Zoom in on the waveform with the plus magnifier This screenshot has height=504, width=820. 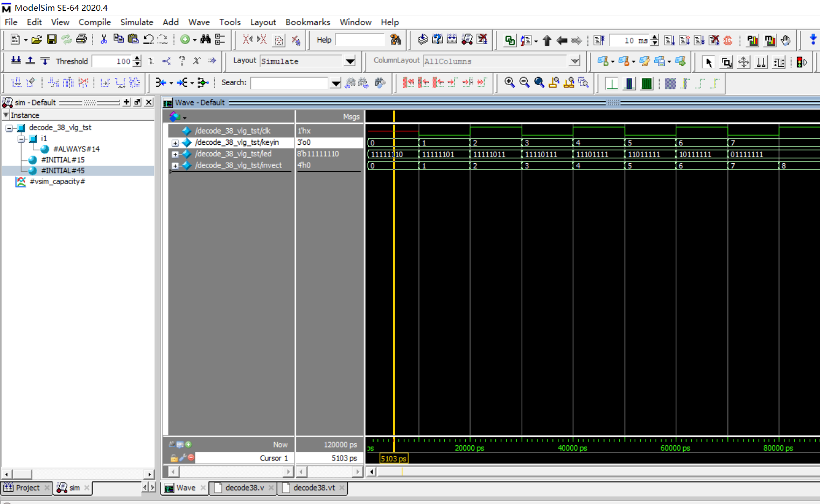509,82
